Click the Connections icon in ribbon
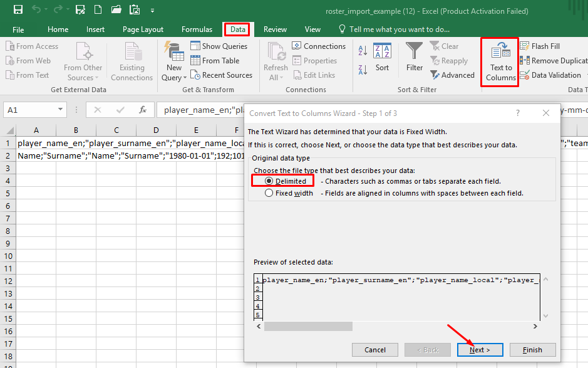This screenshot has height=368, width=588. click(297, 46)
